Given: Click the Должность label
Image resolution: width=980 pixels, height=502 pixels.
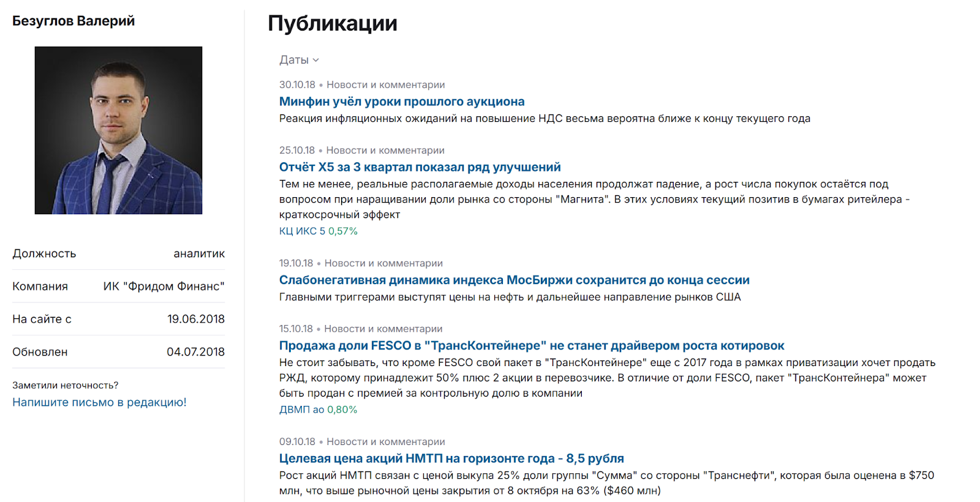Looking at the screenshot, I should coord(44,253).
